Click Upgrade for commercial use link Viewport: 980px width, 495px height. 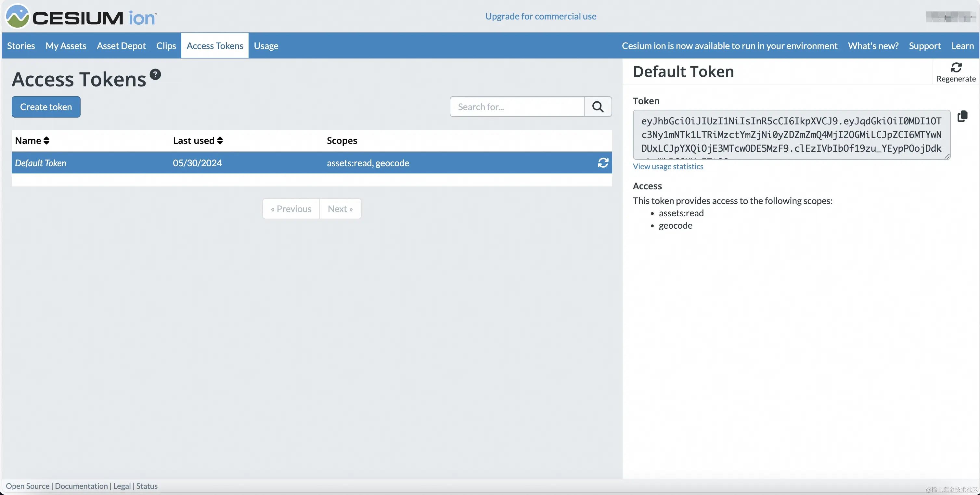pos(541,16)
